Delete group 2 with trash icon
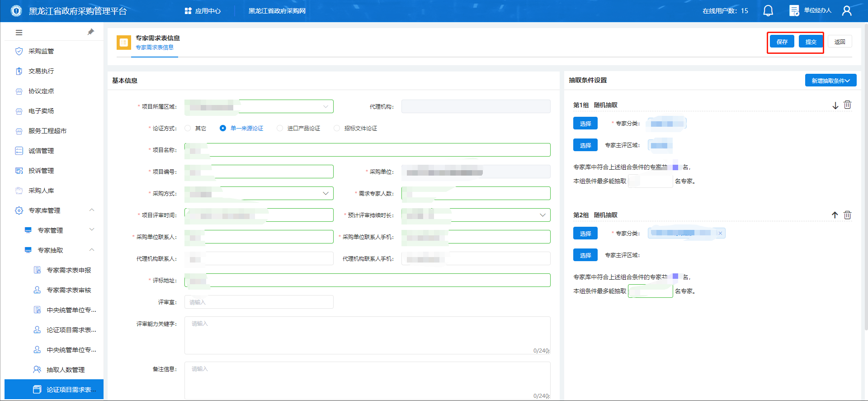Image resolution: width=868 pixels, height=401 pixels. click(847, 215)
